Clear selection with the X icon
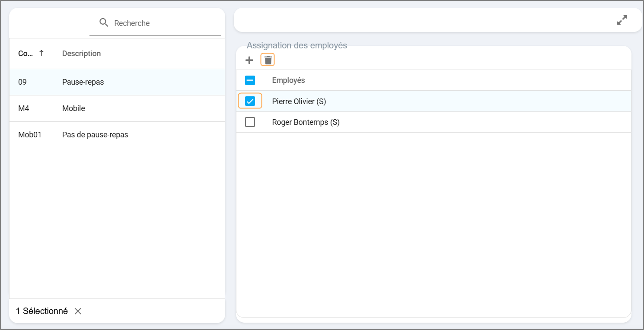Screen dimensions: 644x330 (78, 311)
